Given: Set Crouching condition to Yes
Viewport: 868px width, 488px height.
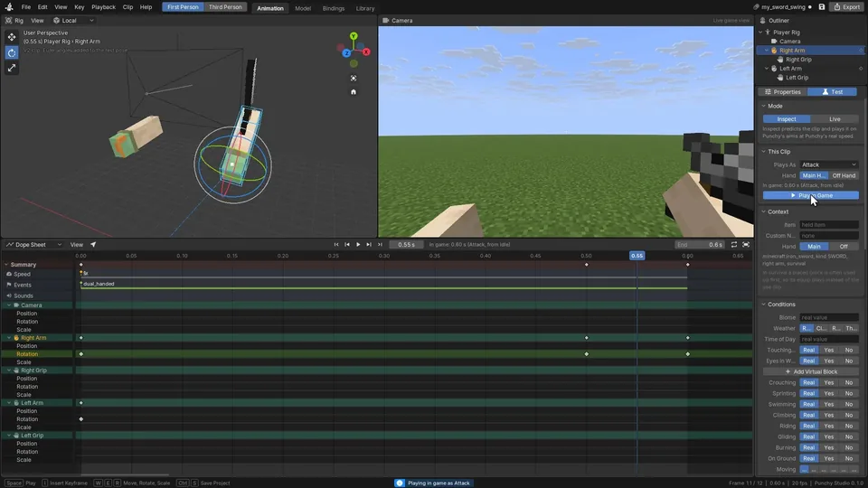Looking at the screenshot, I should tap(829, 382).
